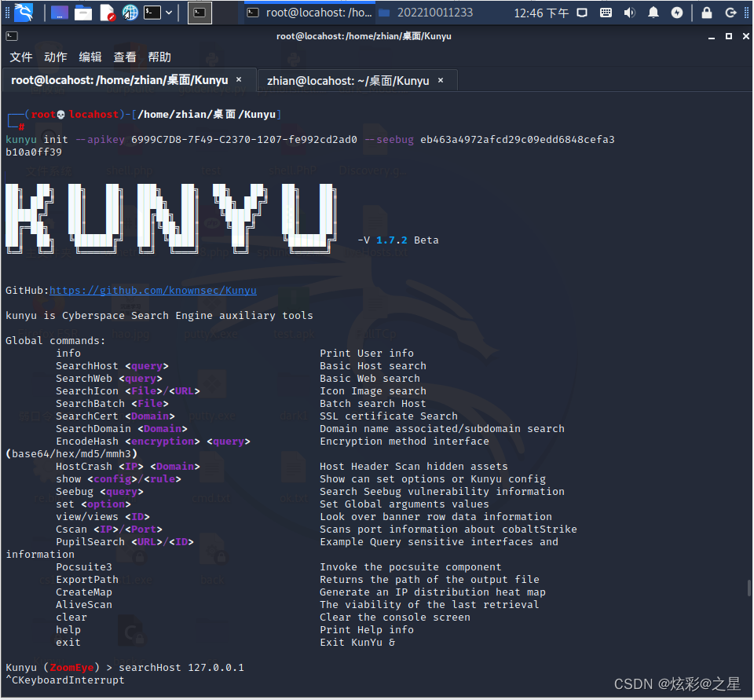The height and width of the screenshot is (700, 754).
Task: Click the 'HostCrash' command text
Action: [84, 466]
